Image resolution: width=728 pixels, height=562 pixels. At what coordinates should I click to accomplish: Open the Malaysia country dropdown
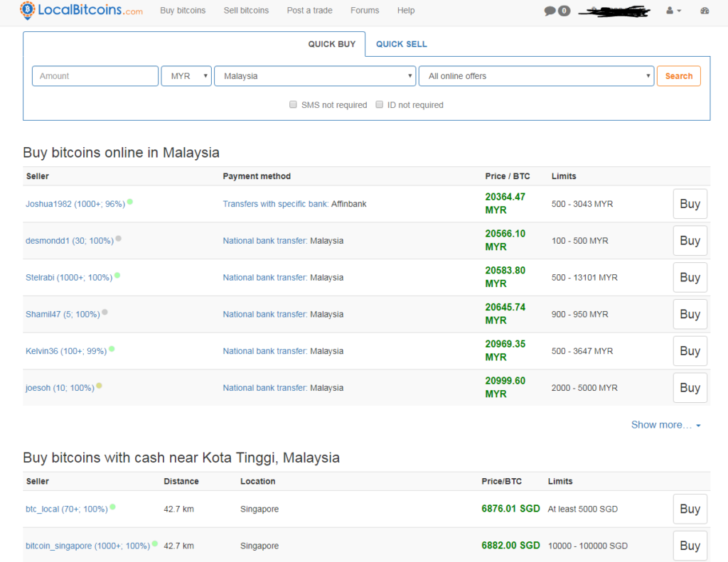point(315,76)
